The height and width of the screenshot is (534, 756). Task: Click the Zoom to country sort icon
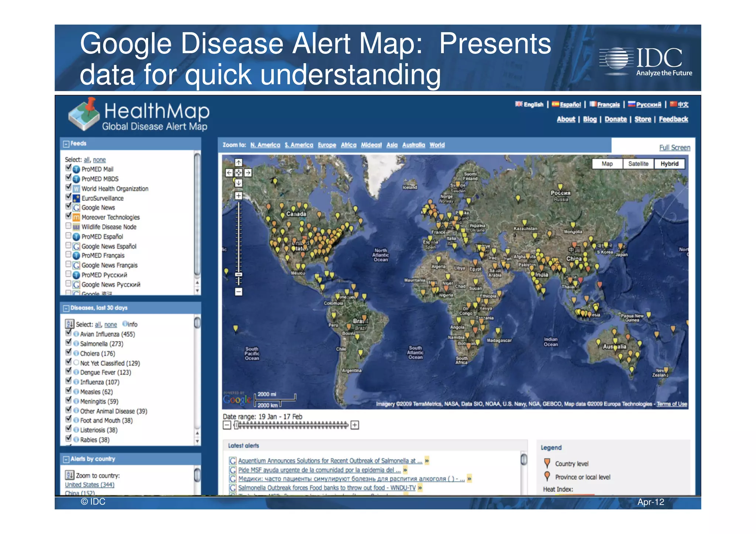[69, 475]
